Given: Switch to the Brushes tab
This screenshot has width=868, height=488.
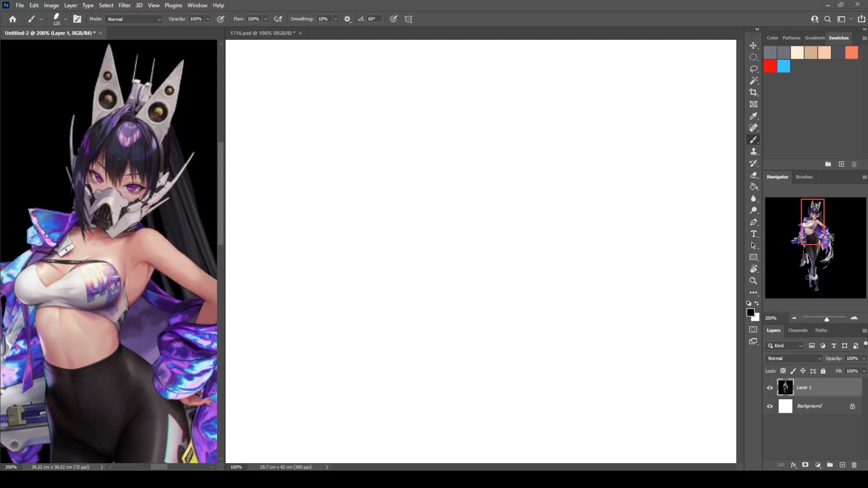Looking at the screenshot, I should pos(804,177).
